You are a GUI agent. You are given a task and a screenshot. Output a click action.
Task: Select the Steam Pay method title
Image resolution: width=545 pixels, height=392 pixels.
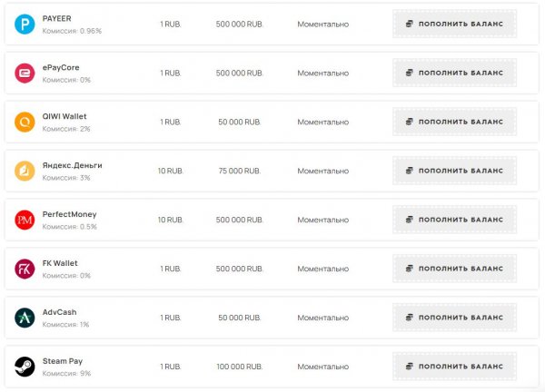click(62, 361)
